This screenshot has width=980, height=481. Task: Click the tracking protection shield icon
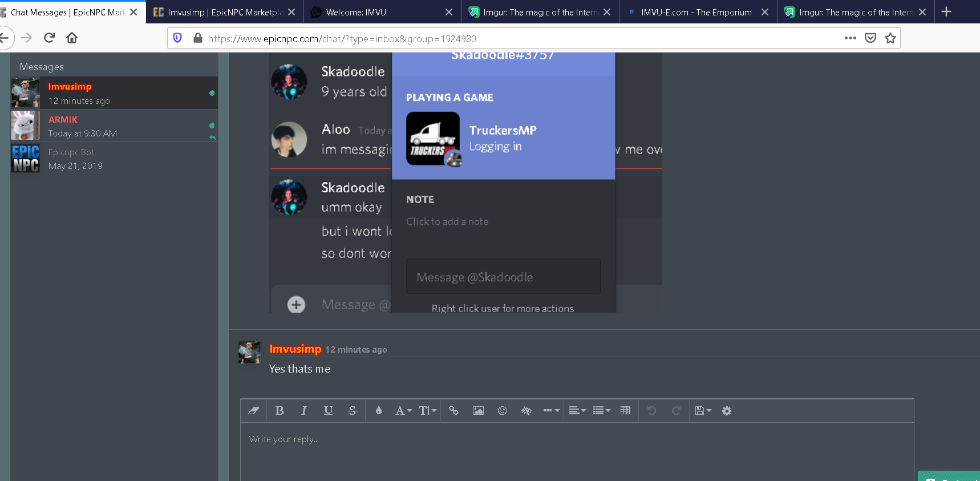tap(177, 38)
